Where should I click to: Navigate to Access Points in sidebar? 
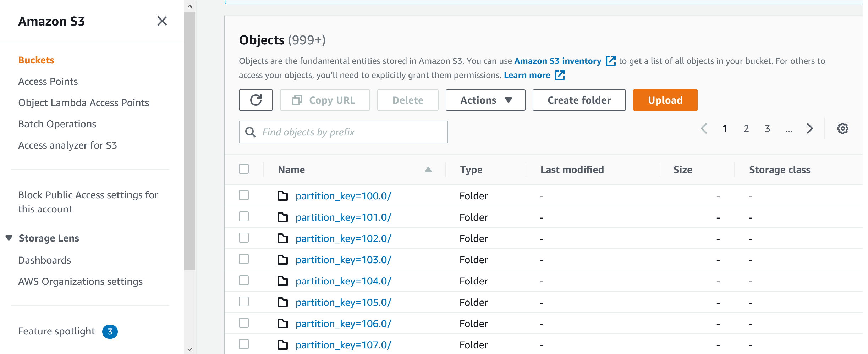48,82
